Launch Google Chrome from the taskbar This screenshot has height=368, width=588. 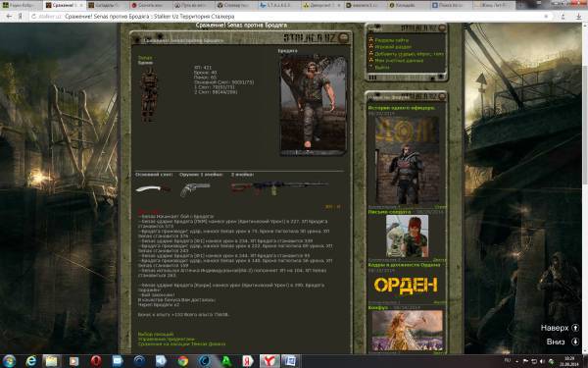tap(183, 361)
